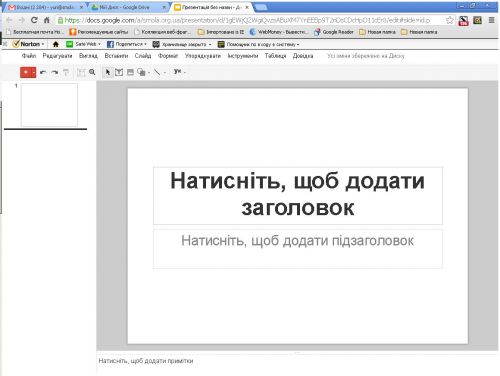The image size is (500, 376).
Task: Open the Редагувати menu
Action: [x=57, y=56]
